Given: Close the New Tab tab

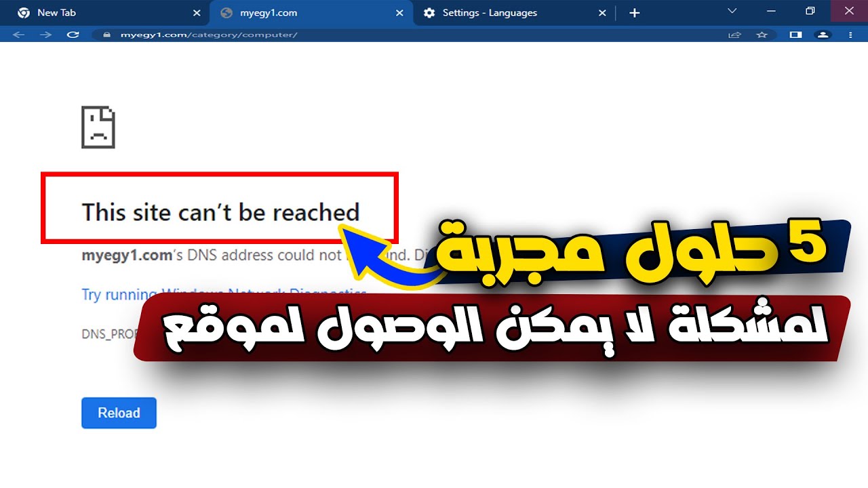Looking at the screenshot, I should (197, 13).
